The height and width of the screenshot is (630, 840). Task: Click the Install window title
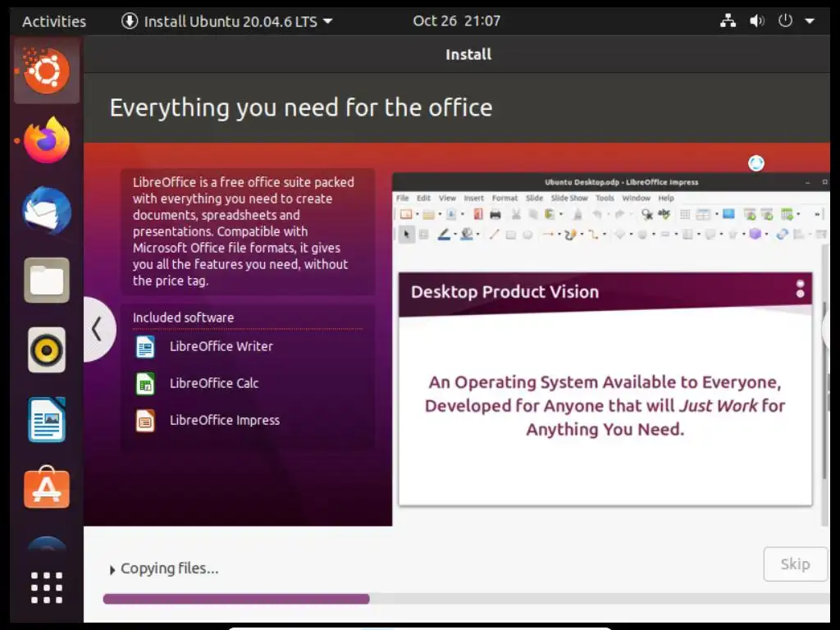[468, 54]
